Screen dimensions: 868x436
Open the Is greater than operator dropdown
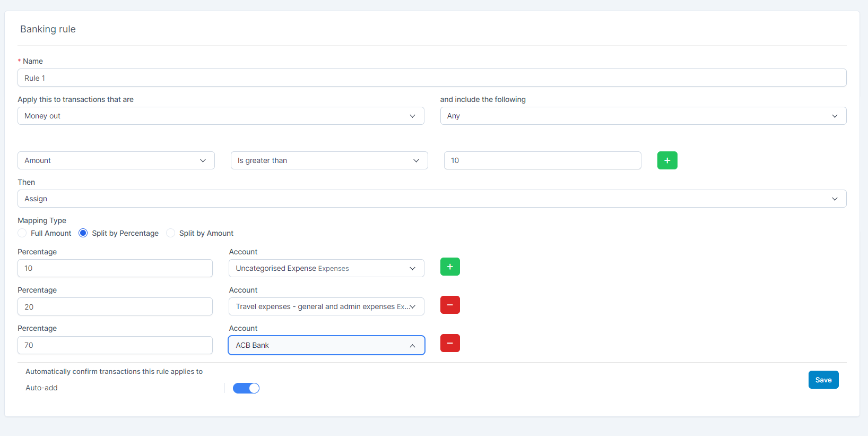click(329, 160)
